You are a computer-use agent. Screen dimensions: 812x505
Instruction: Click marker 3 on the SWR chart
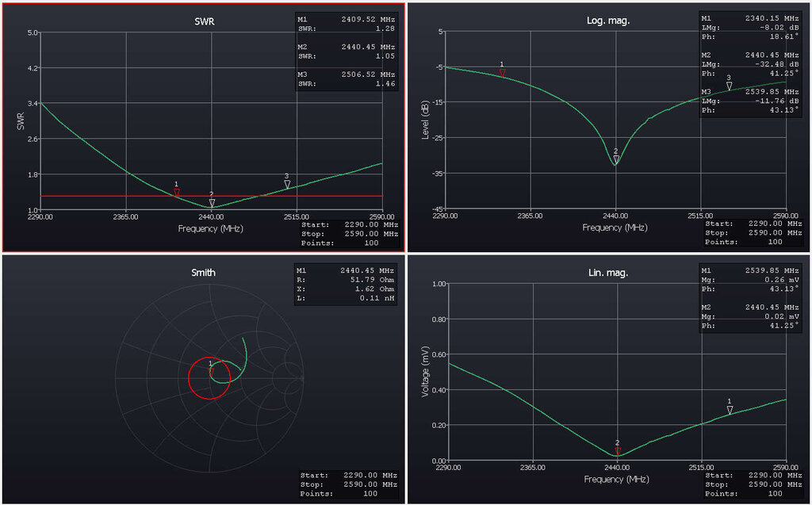(x=287, y=184)
